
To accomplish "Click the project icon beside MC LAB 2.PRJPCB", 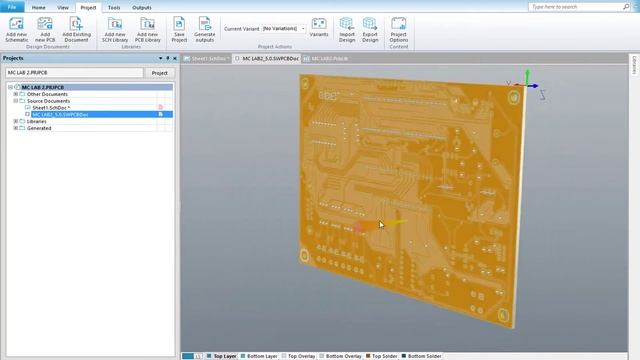I will tap(18, 87).
